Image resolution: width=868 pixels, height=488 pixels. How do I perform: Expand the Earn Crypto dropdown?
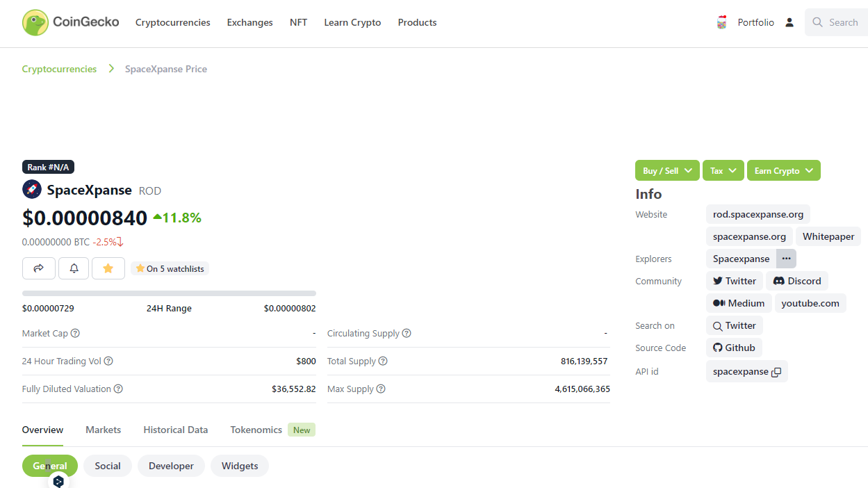tap(784, 170)
